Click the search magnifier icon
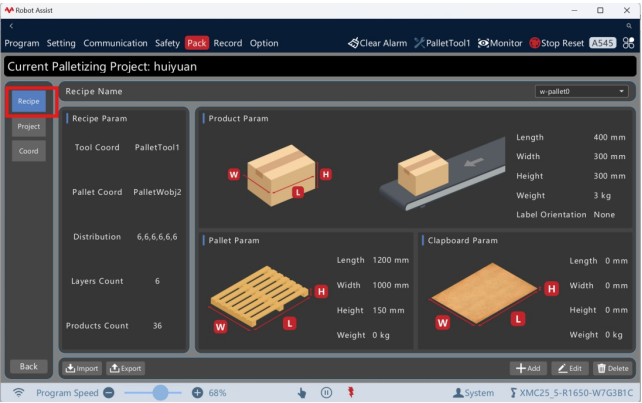The image size is (642, 403). (629, 26)
